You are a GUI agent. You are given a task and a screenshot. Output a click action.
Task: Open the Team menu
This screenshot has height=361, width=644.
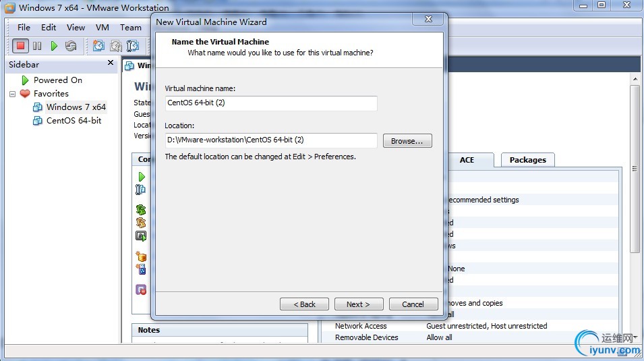click(131, 27)
